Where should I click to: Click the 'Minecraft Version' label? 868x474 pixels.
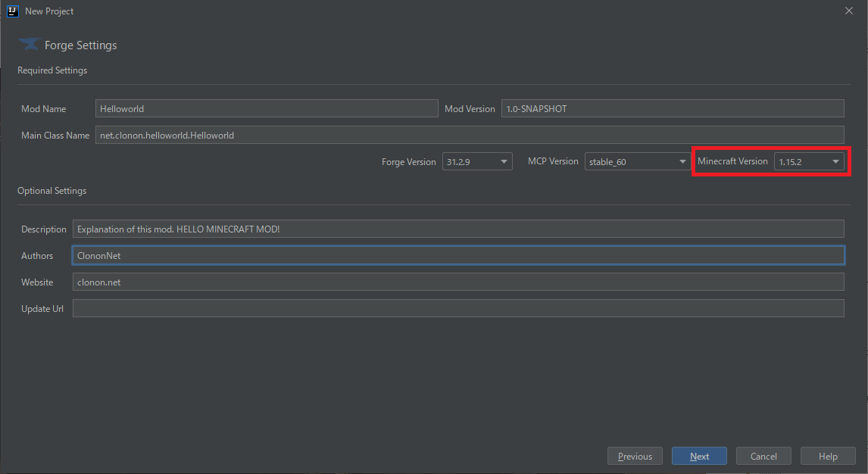pos(732,161)
